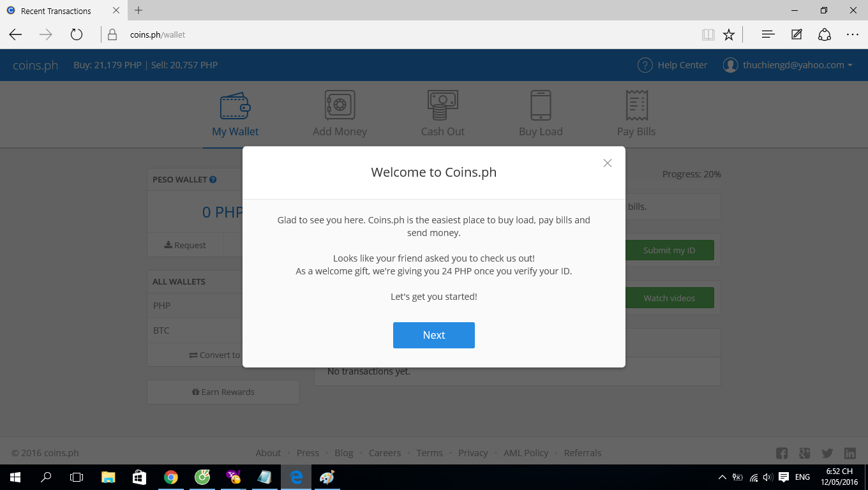
Task: Open coins.ph Google Plus icon
Action: point(804,453)
